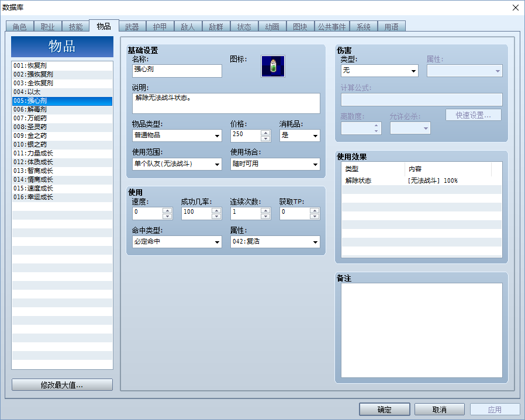This screenshot has width=525, height=420.
Task: Open the 公共事件 tab
Action: (332, 26)
